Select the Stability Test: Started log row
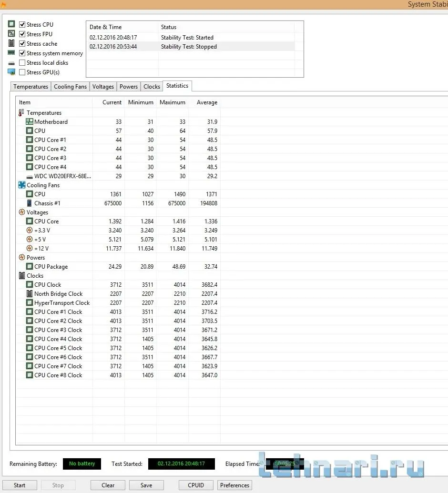Viewport: 448px width, 493px height. (x=191, y=38)
